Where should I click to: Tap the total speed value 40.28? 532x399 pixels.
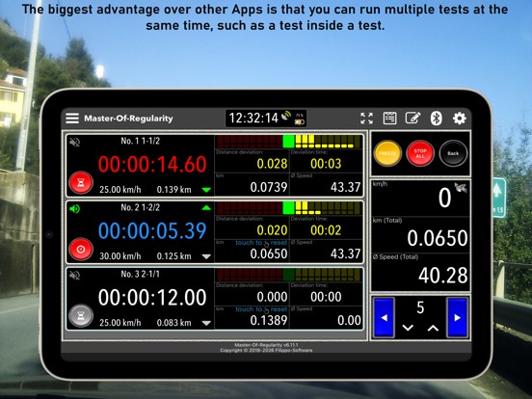(442, 276)
